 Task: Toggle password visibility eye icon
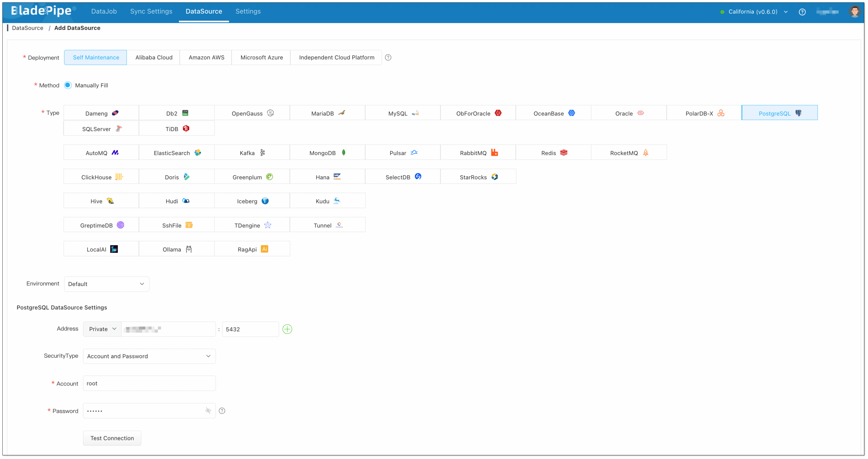point(208,411)
